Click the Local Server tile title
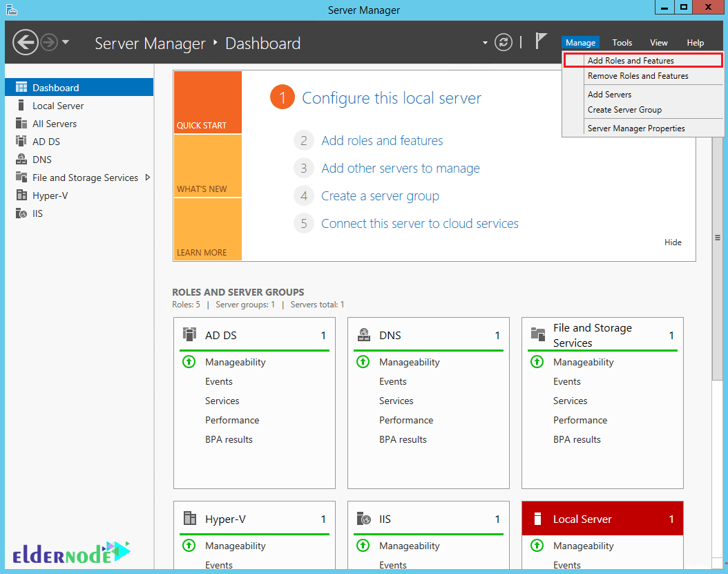Screen dimensions: 728x574 (x=582, y=519)
